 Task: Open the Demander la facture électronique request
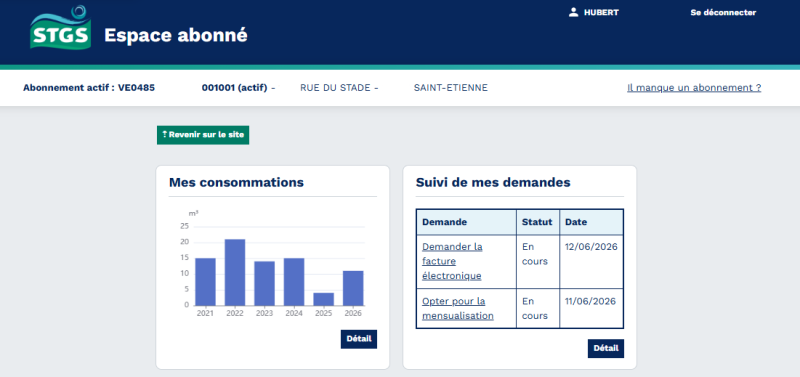point(452,261)
